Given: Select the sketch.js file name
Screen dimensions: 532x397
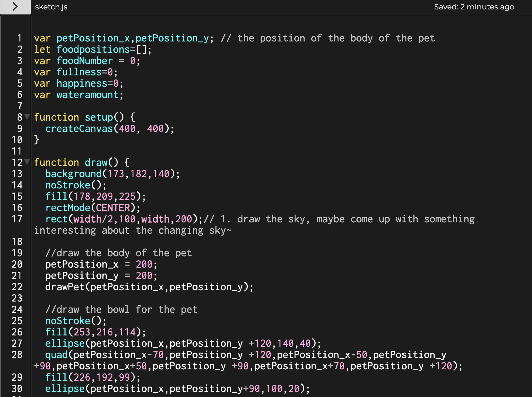Looking at the screenshot, I should coord(51,7).
